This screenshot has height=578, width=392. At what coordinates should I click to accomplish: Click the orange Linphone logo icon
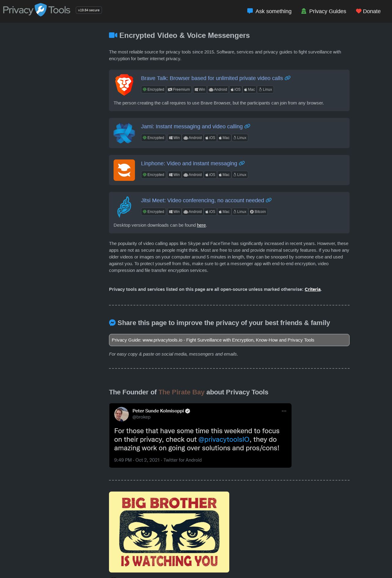pyautogui.click(x=124, y=170)
